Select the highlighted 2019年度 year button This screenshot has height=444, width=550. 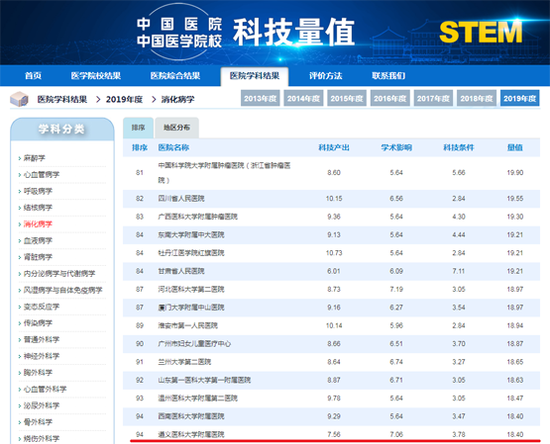pos(520,98)
